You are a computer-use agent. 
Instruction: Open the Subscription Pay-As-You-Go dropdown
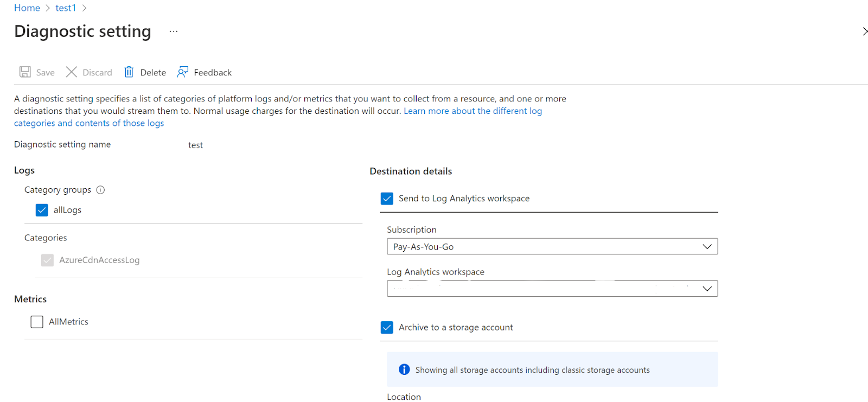pyautogui.click(x=552, y=246)
